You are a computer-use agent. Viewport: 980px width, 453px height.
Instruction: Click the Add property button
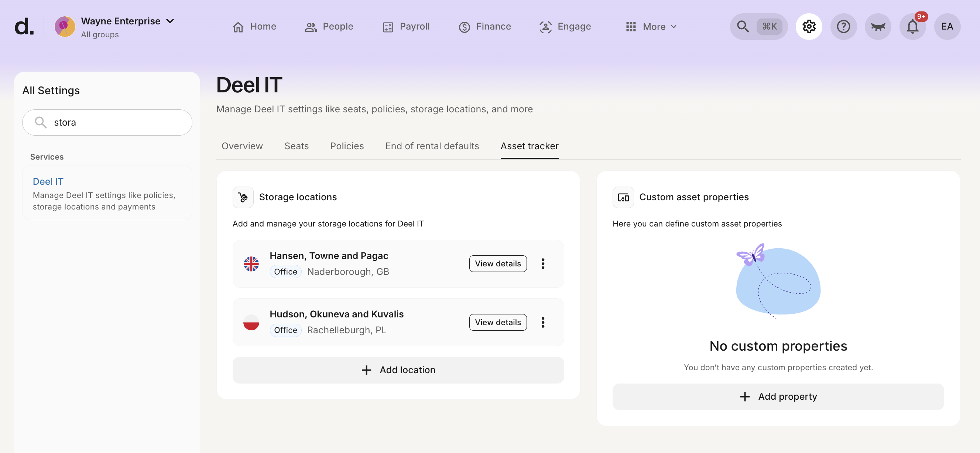(x=778, y=397)
